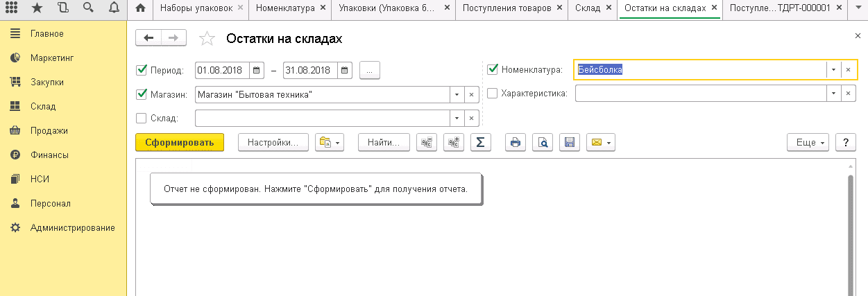This screenshot has height=296, width=868.
Task: Expand the Магазин dropdown list
Action: click(457, 94)
